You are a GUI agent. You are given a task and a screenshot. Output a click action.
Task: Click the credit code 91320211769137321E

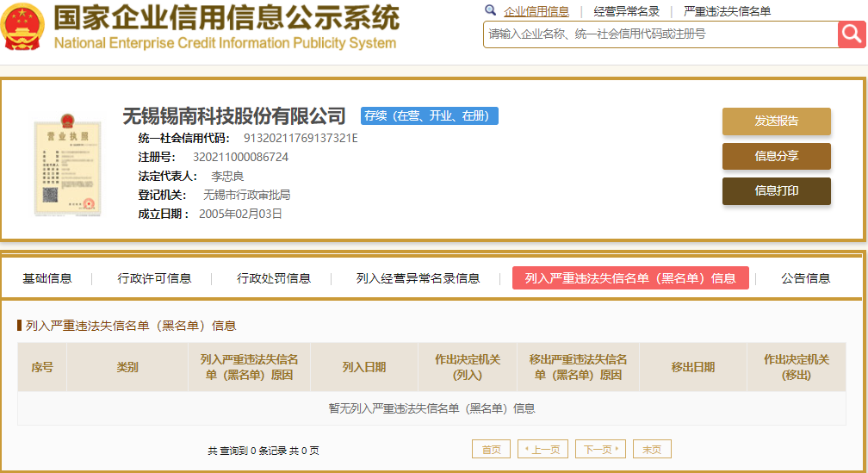301,138
